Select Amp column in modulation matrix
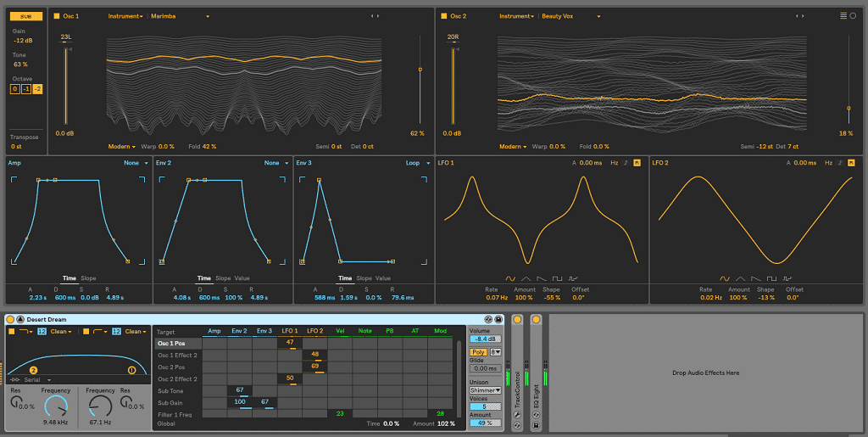This screenshot has height=437, width=868. click(x=214, y=331)
